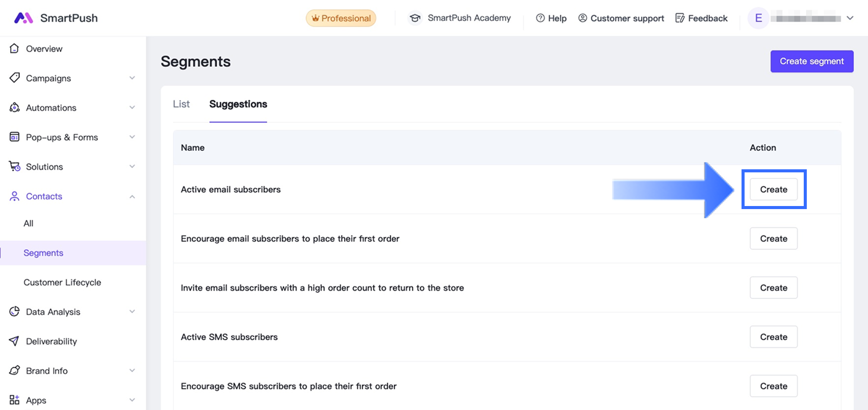The image size is (868, 410).
Task: Switch to the List tab
Action: coord(181,104)
